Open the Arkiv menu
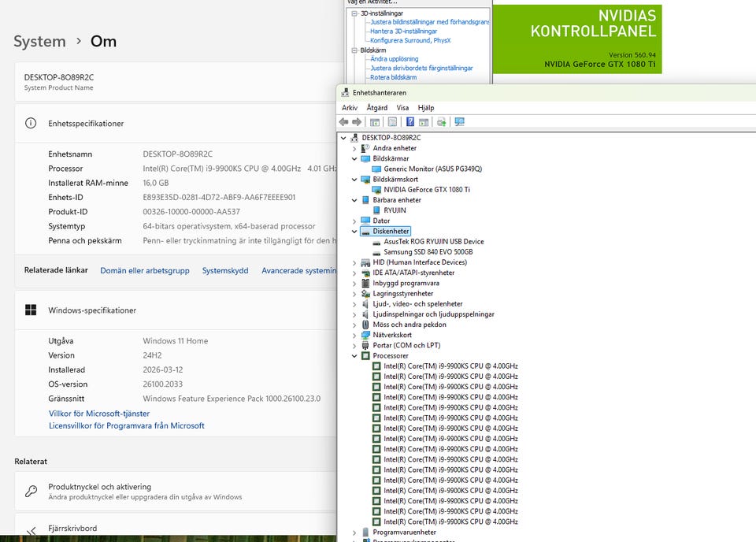The height and width of the screenshot is (542, 756). click(350, 108)
